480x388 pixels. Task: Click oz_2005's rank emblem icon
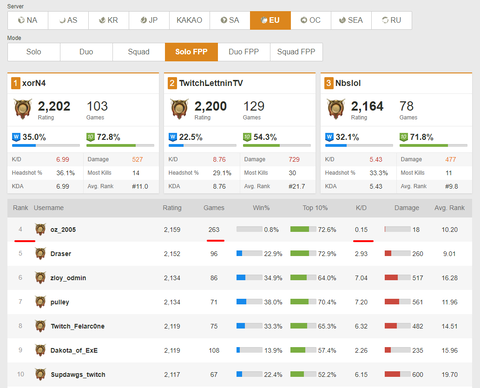[40, 229]
